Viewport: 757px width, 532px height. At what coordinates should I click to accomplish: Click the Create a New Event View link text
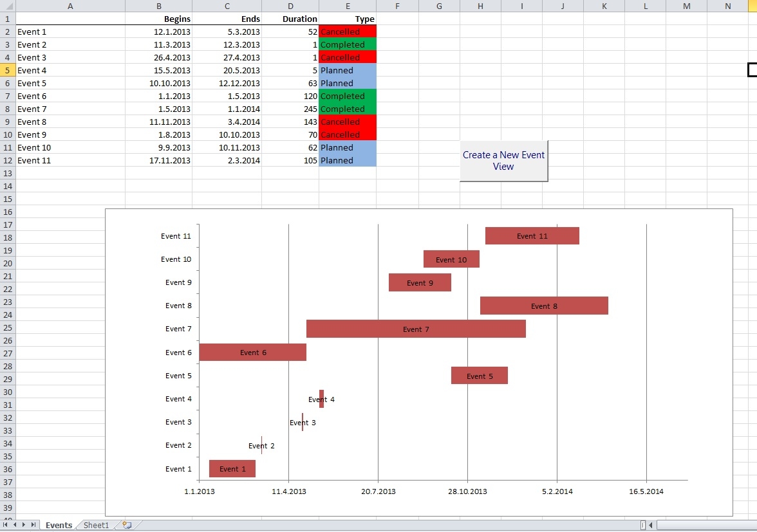(503, 161)
